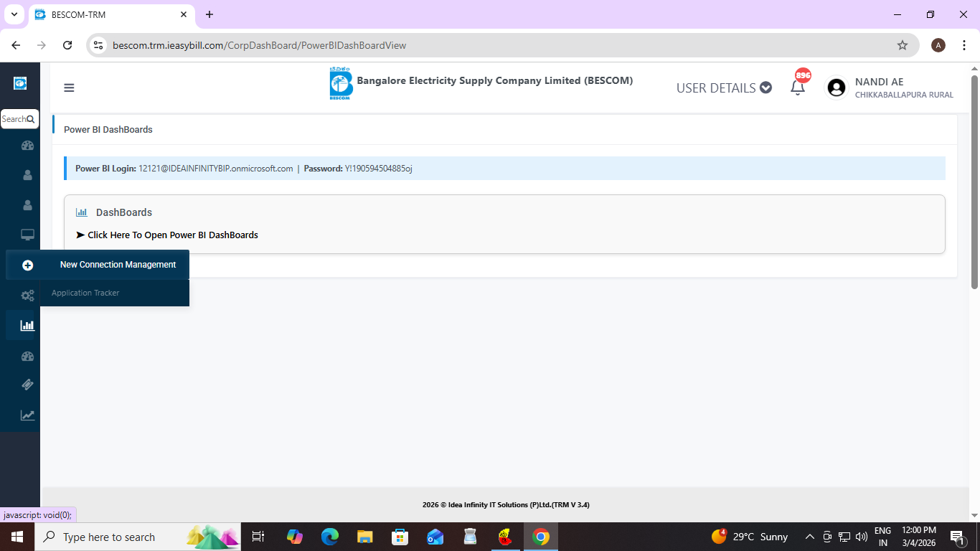Click the gears settings sidebar icon

coord(27,295)
